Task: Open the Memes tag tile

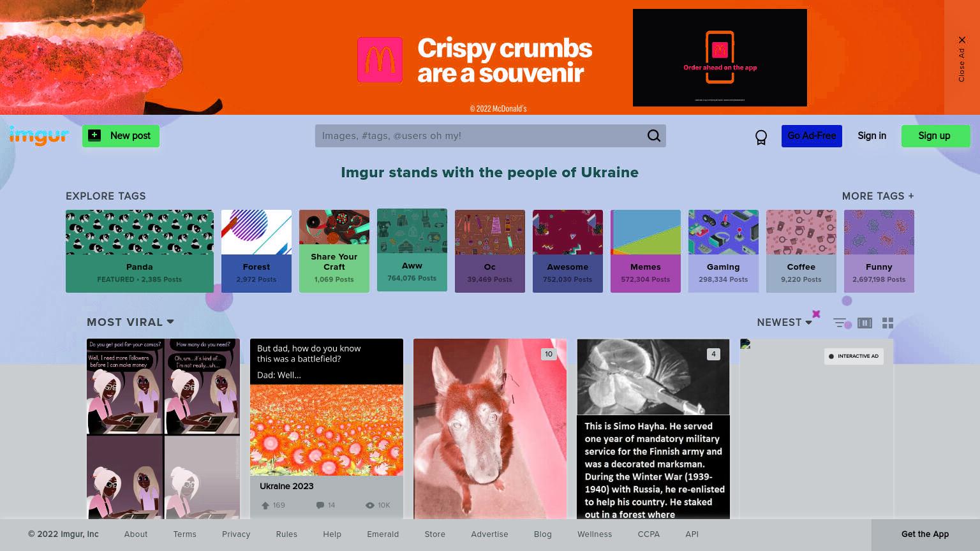Action: pos(646,251)
